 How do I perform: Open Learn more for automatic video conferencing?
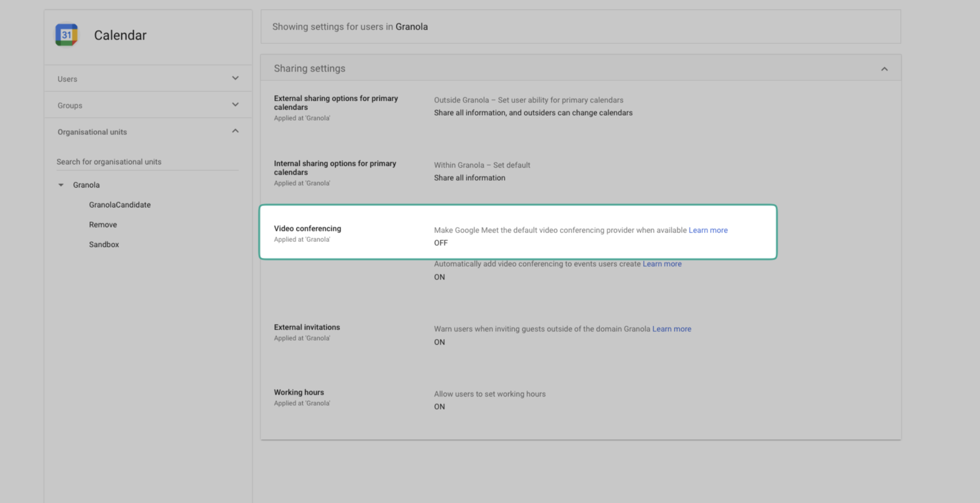coord(662,264)
